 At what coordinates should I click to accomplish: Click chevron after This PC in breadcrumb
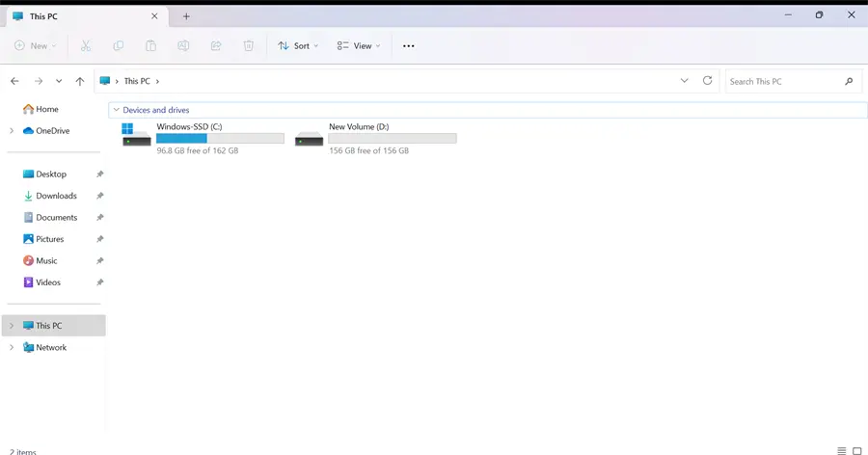click(x=157, y=81)
